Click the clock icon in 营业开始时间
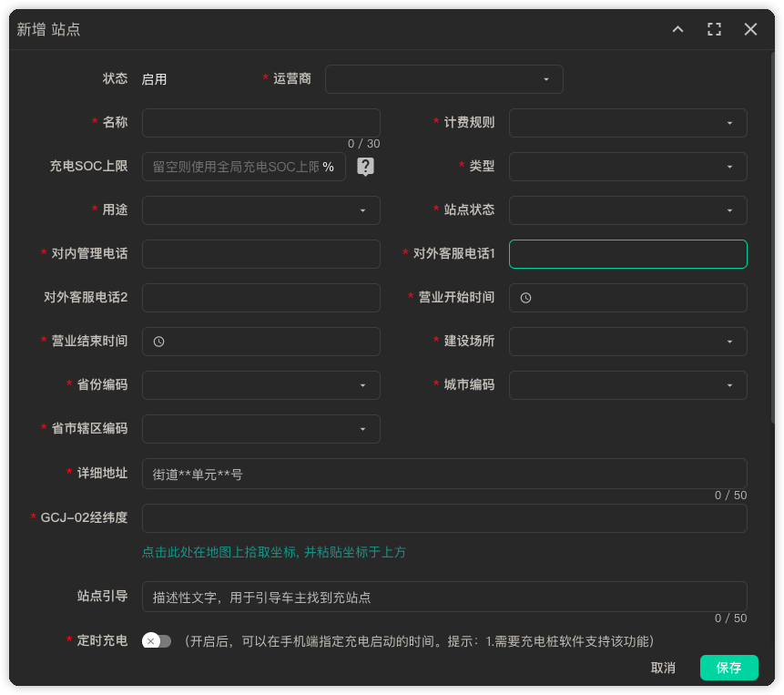Image resolution: width=784 pixels, height=695 pixels. tap(525, 298)
